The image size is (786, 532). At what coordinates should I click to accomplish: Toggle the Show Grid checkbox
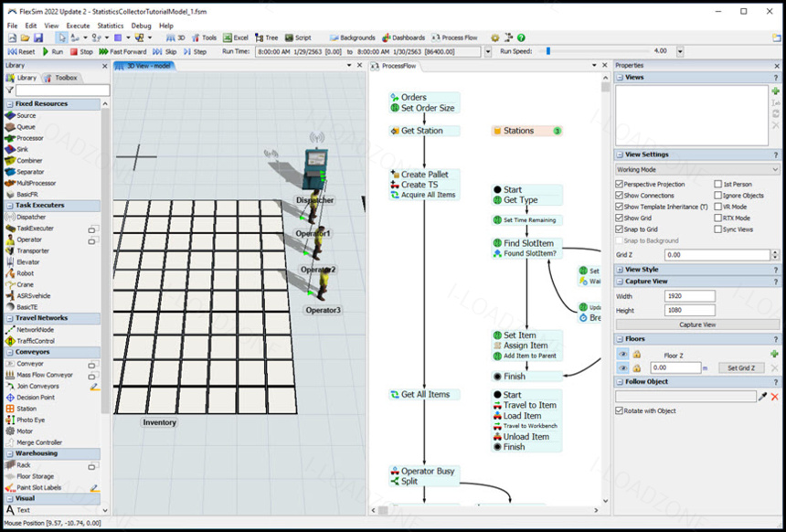620,218
